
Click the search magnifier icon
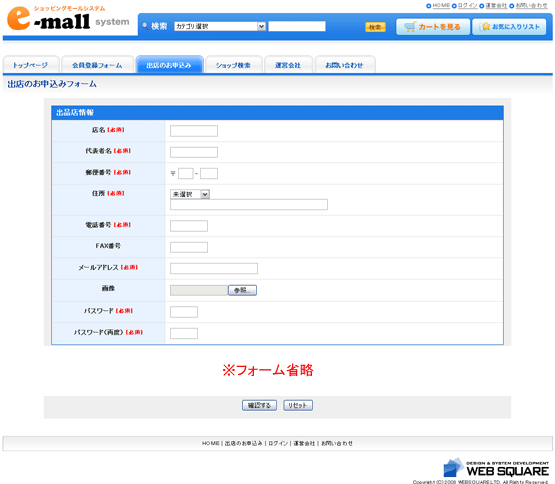coord(145,26)
